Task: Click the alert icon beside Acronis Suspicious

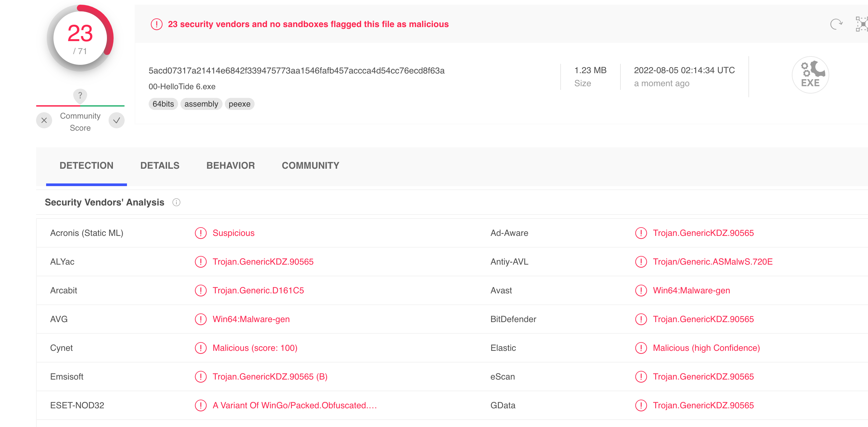Action: [x=201, y=233]
